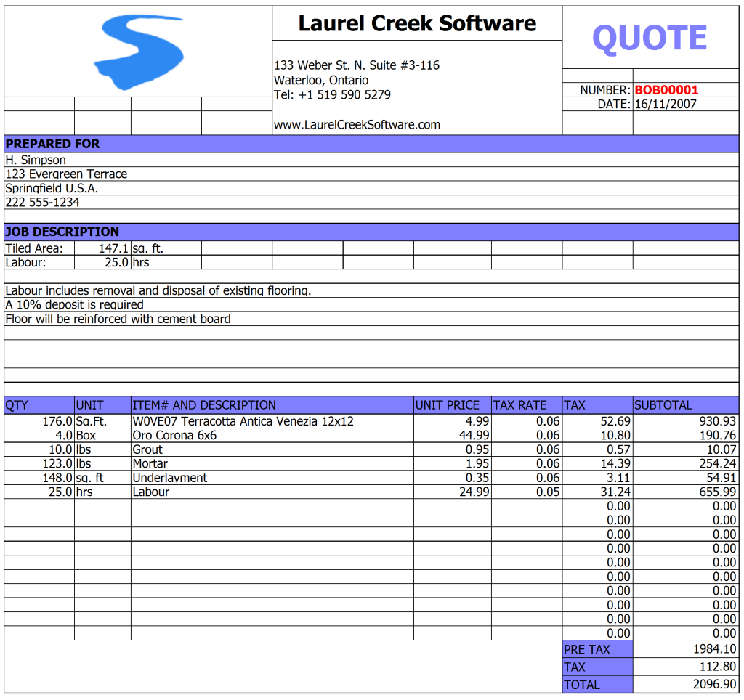This screenshot has height=700, width=744.
Task: Select the phone number 222 555-1234 row
Action: pos(42,203)
